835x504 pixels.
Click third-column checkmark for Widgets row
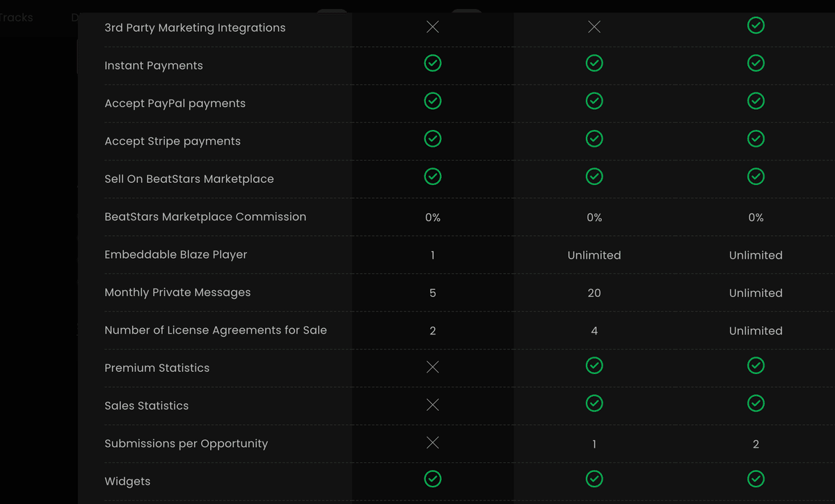pos(756,479)
